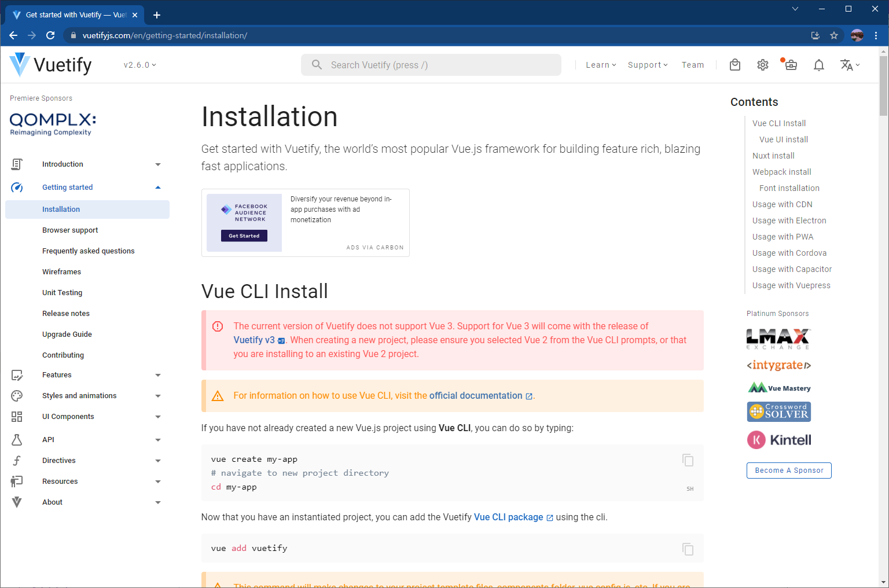
Task: Click the QOMPLX premiere sponsor logo
Action: click(x=53, y=124)
